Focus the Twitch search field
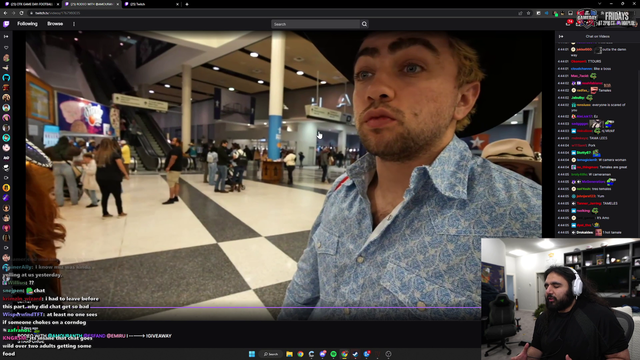The height and width of the screenshot is (360, 640). [316, 24]
